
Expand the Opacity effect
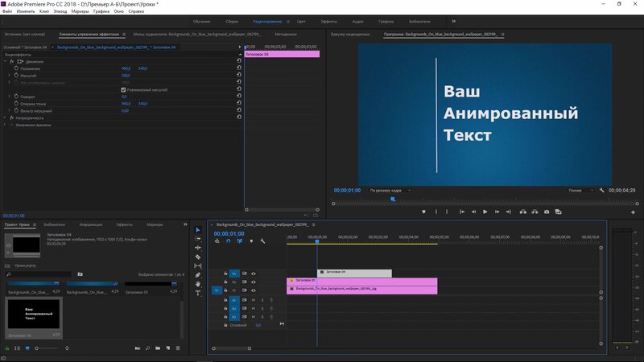pyautogui.click(x=5, y=117)
